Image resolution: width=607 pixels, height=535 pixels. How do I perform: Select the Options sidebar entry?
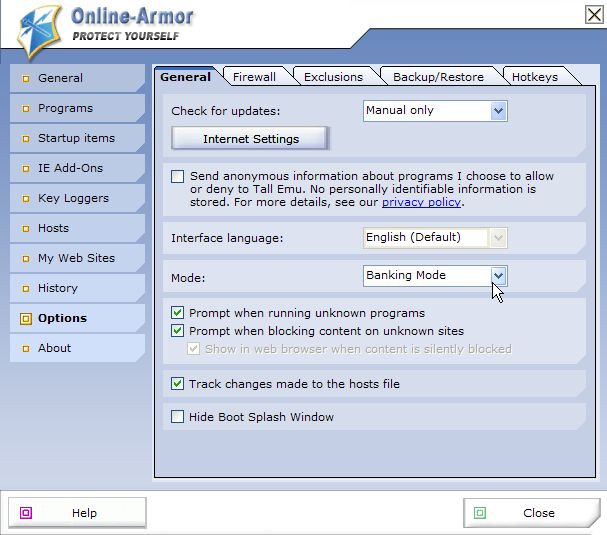(x=77, y=318)
